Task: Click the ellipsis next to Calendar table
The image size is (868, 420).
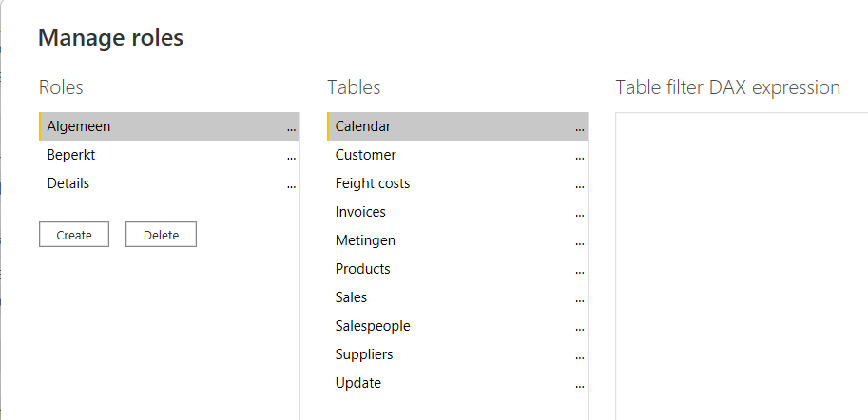Action: pyautogui.click(x=580, y=128)
